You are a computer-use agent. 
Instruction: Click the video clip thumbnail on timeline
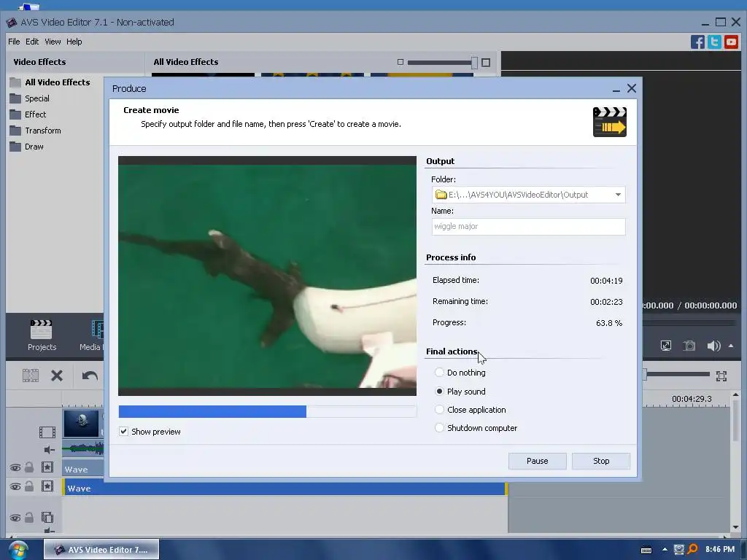[82, 423]
